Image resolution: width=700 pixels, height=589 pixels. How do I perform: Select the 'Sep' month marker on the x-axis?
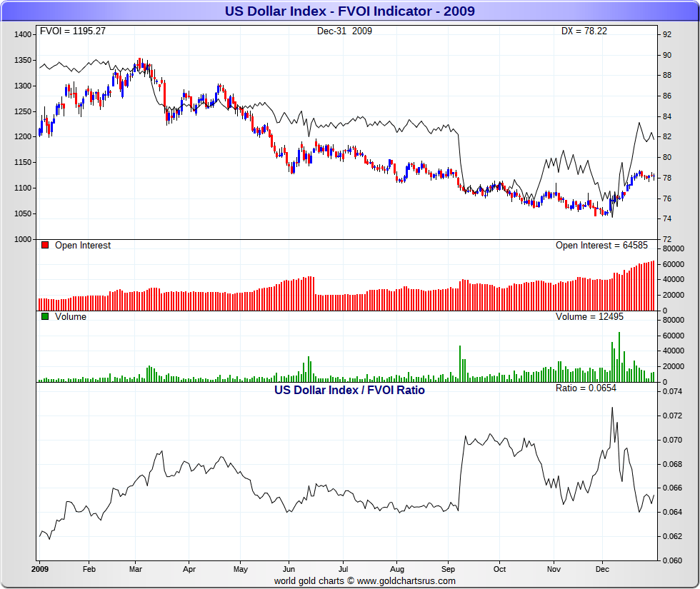point(447,569)
